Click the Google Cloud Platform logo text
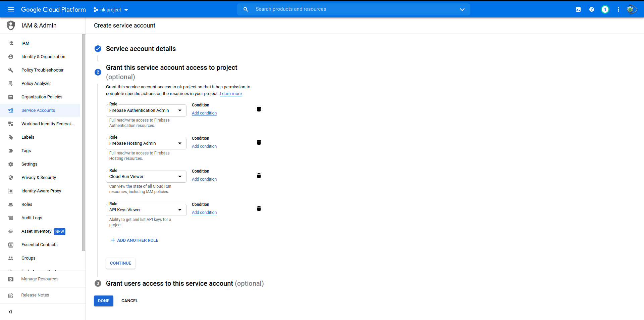 pos(53,10)
